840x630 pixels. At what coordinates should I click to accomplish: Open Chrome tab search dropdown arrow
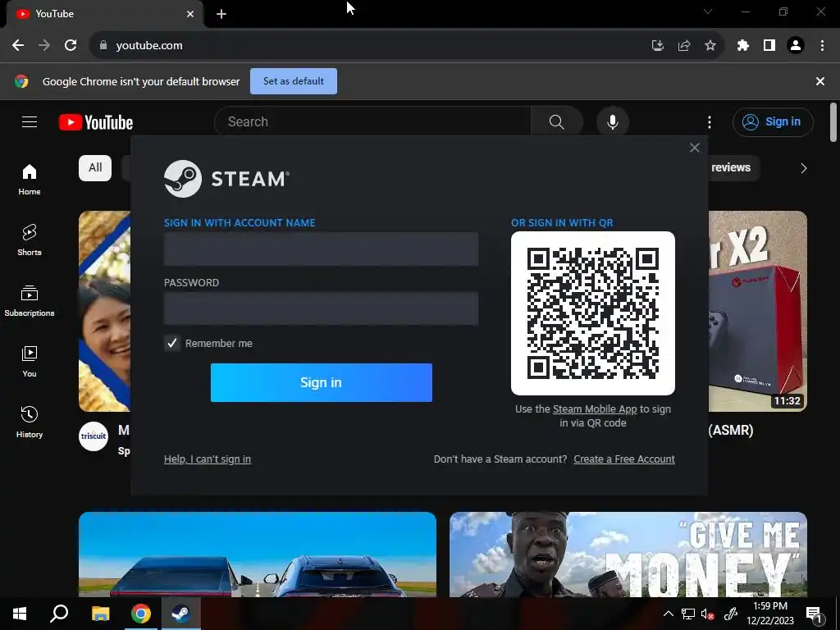[708, 11]
